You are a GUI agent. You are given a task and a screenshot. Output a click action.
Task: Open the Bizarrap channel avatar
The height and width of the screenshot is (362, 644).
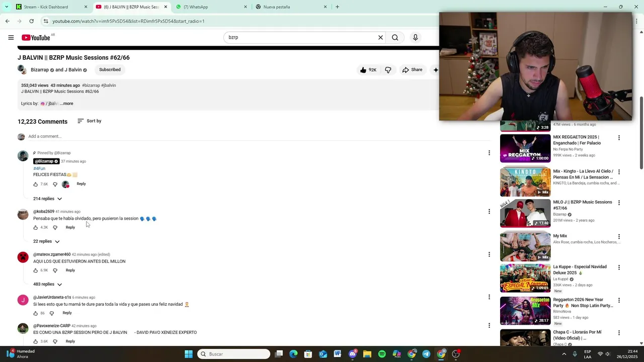click(22, 69)
